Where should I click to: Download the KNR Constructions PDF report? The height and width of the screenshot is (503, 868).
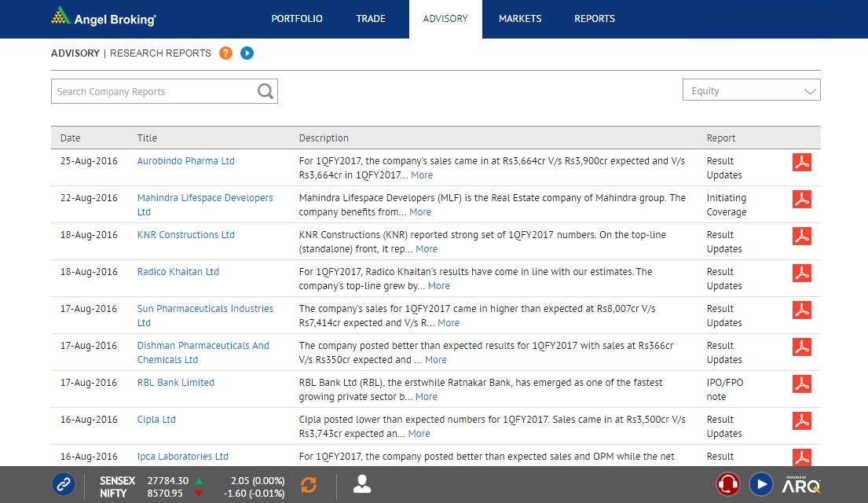(801, 236)
